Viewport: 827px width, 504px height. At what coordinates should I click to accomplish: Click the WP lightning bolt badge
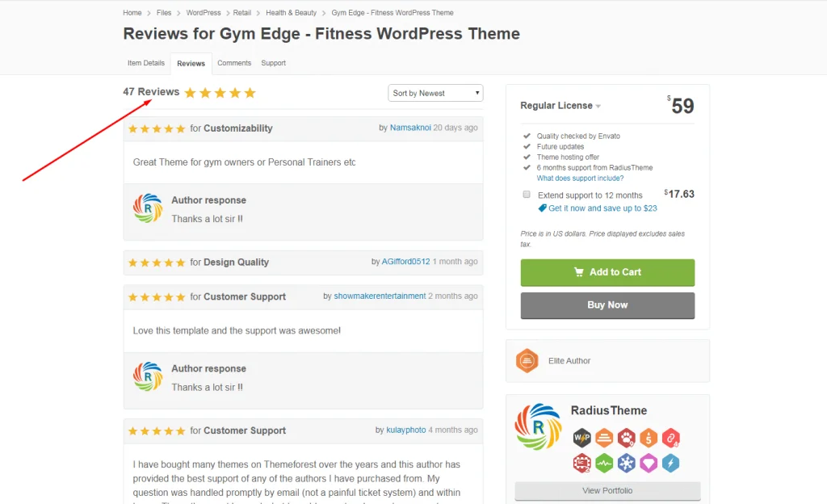coord(581,439)
